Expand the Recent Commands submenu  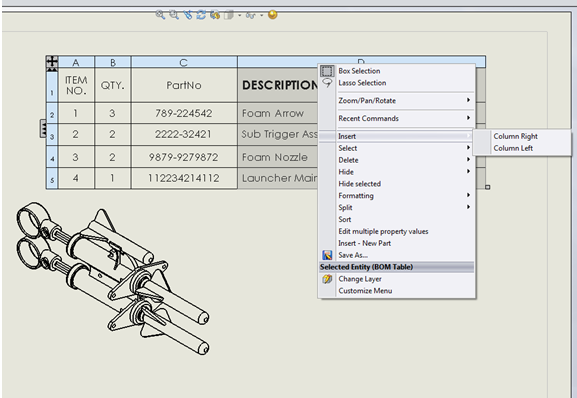pos(397,118)
